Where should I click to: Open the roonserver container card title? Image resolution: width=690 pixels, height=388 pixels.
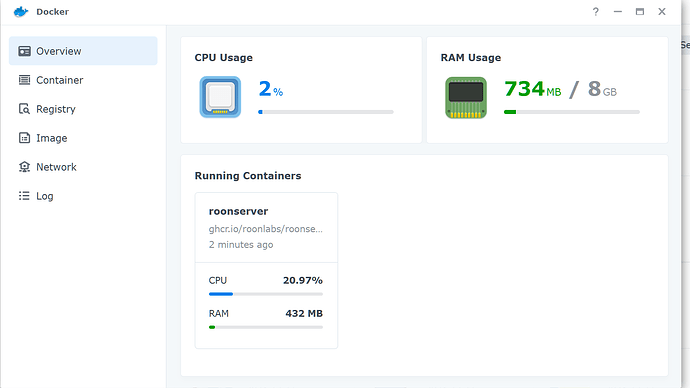click(239, 211)
